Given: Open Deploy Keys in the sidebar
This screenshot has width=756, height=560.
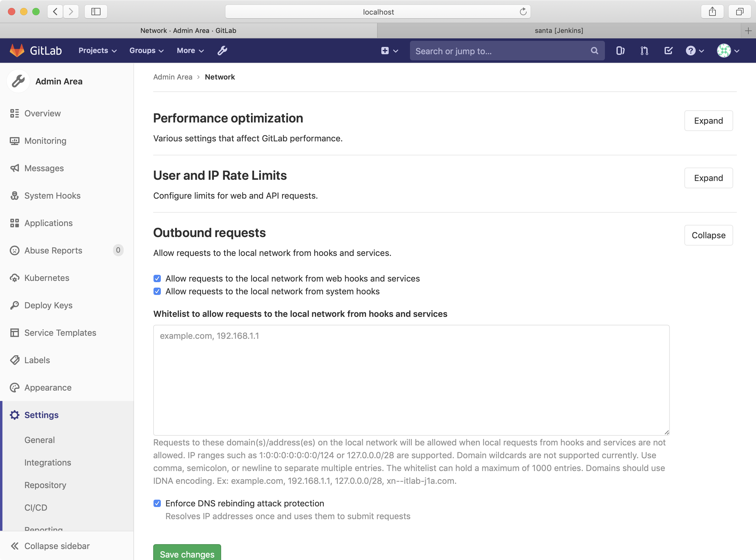Looking at the screenshot, I should coord(48,305).
